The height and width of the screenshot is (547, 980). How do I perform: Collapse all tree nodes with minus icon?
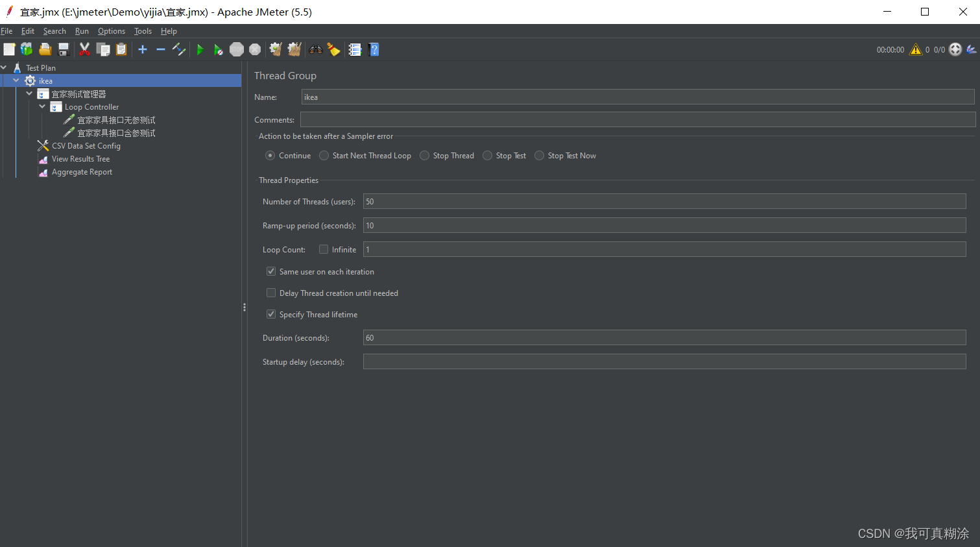coord(161,49)
